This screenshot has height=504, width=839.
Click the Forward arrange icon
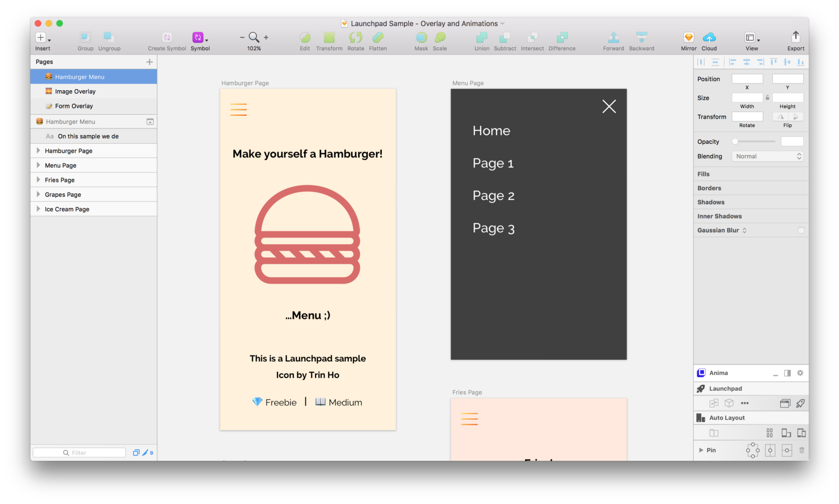(613, 37)
